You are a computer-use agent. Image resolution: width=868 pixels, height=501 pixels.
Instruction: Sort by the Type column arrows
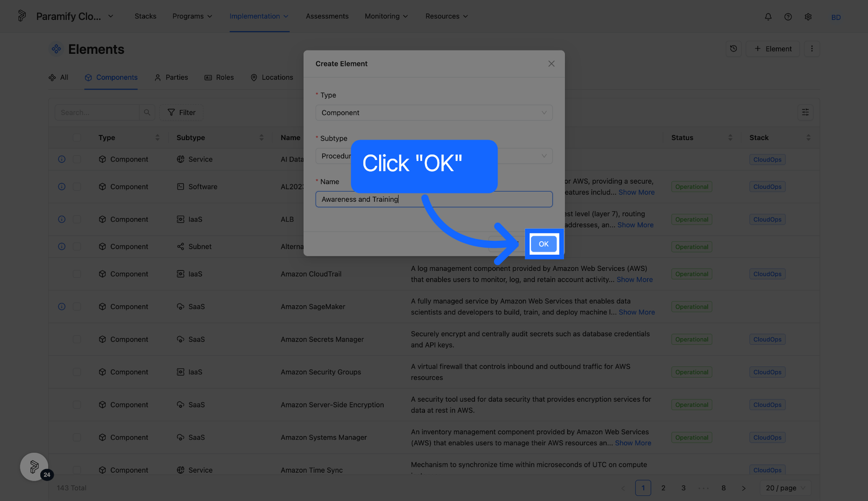(158, 138)
